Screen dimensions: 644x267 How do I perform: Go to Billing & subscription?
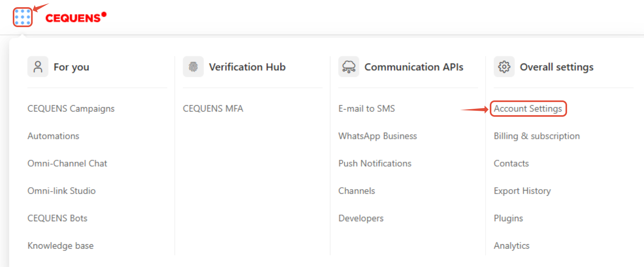(x=537, y=136)
